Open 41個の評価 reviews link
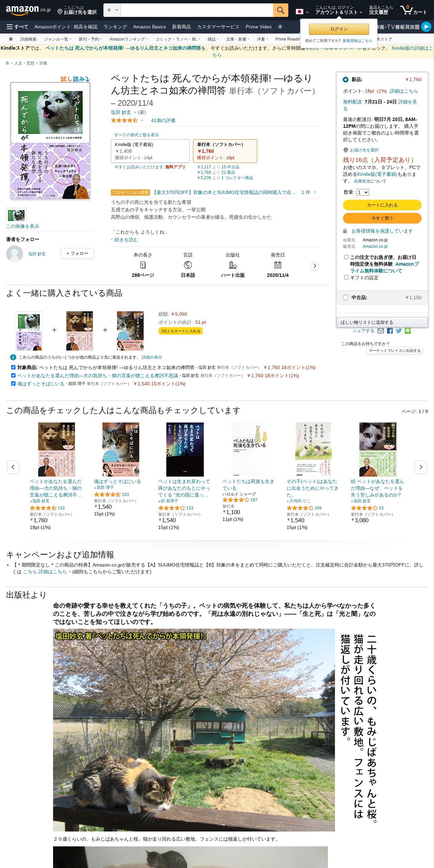434x868 pixels. click(163, 120)
